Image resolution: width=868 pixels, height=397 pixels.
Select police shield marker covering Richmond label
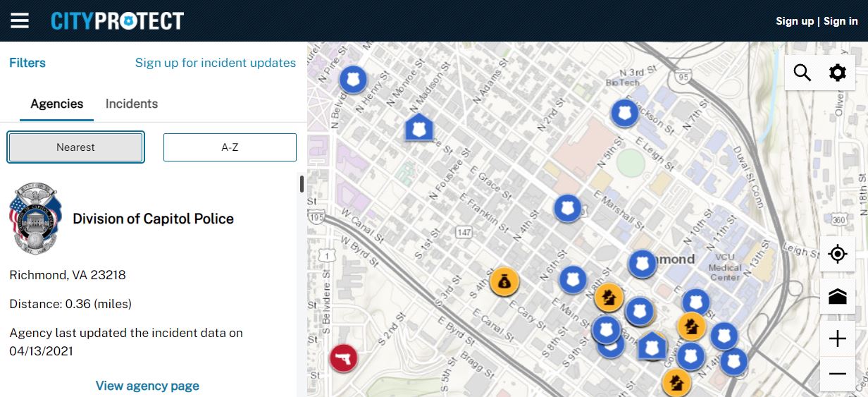(642, 264)
